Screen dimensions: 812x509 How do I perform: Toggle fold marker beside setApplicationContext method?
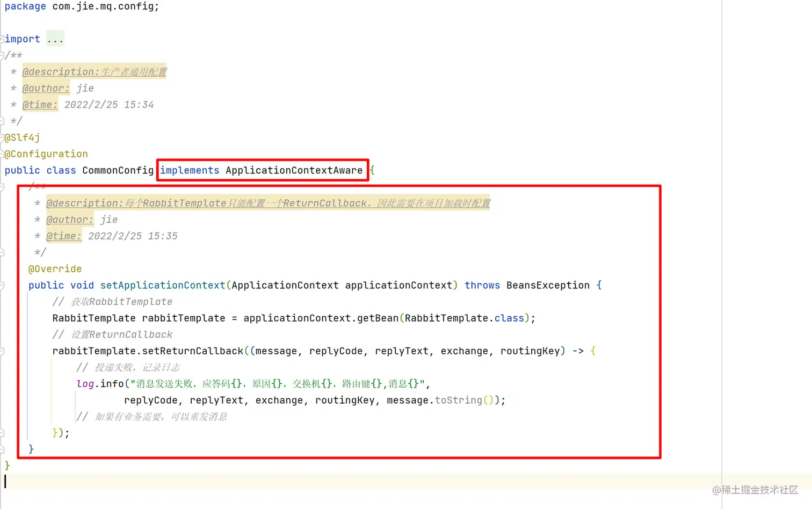(2, 286)
